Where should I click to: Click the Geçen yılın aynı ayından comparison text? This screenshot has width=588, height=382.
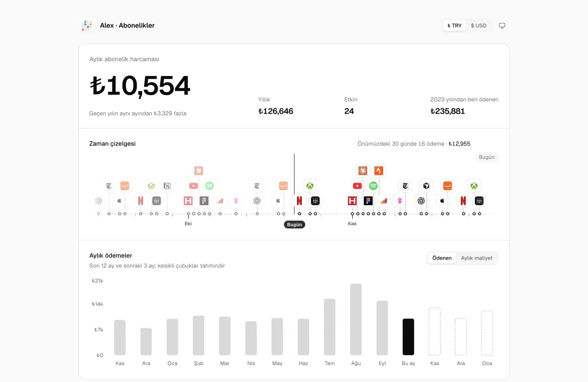[x=138, y=113]
